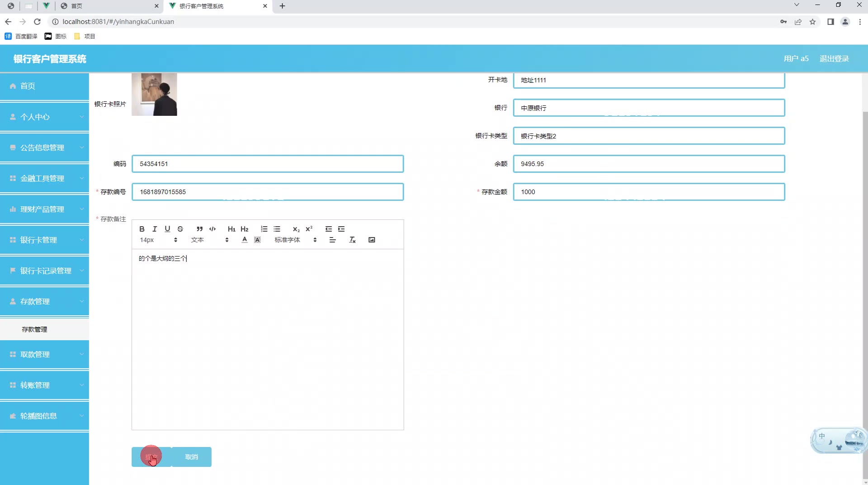Insert a code block in the editor
The width and height of the screenshot is (868, 485).
(212, 229)
